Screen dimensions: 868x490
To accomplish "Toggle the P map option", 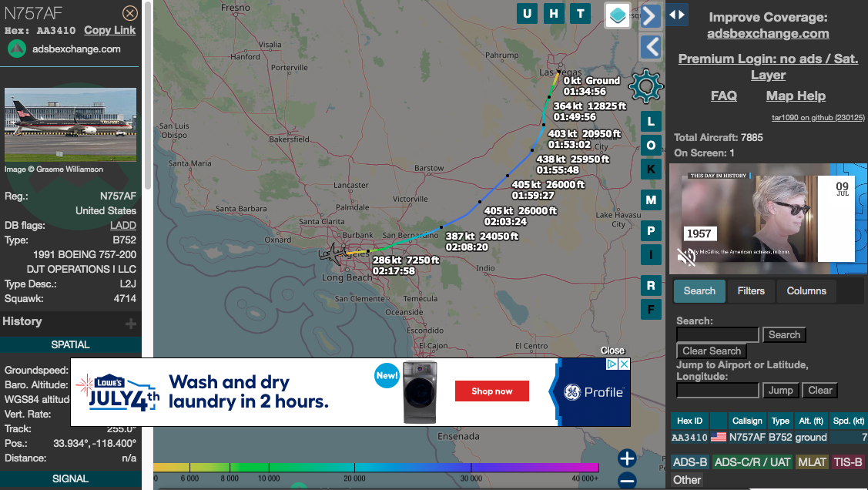I will click(651, 231).
